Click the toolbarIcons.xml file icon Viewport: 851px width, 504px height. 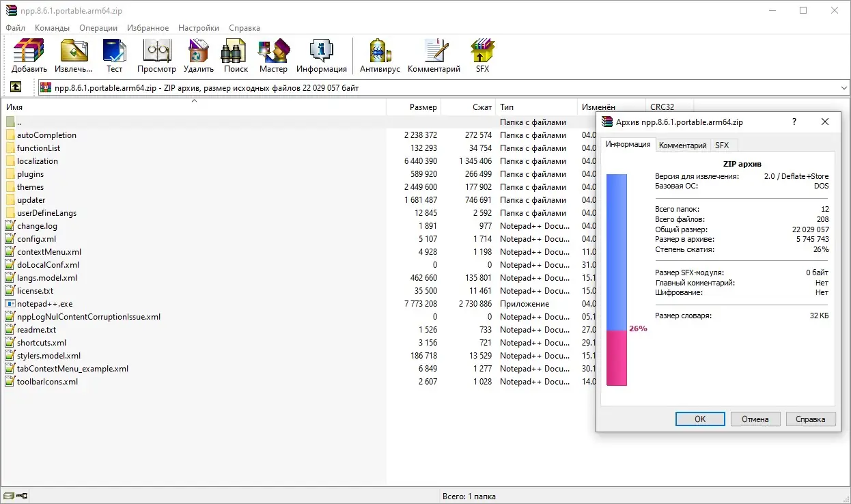click(x=10, y=382)
